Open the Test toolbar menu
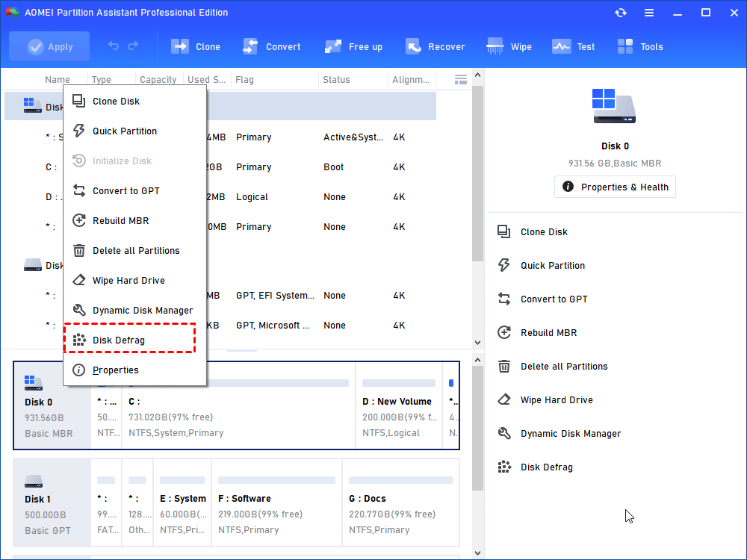The image size is (747, 560). coord(574,46)
